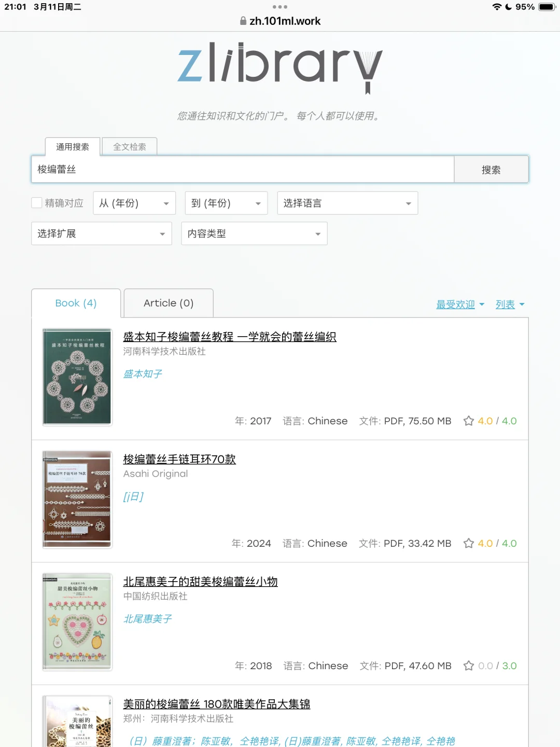The image size is (560, 747).
Task: Click author link 北尾惠美子
Action: tap(148, 619)
